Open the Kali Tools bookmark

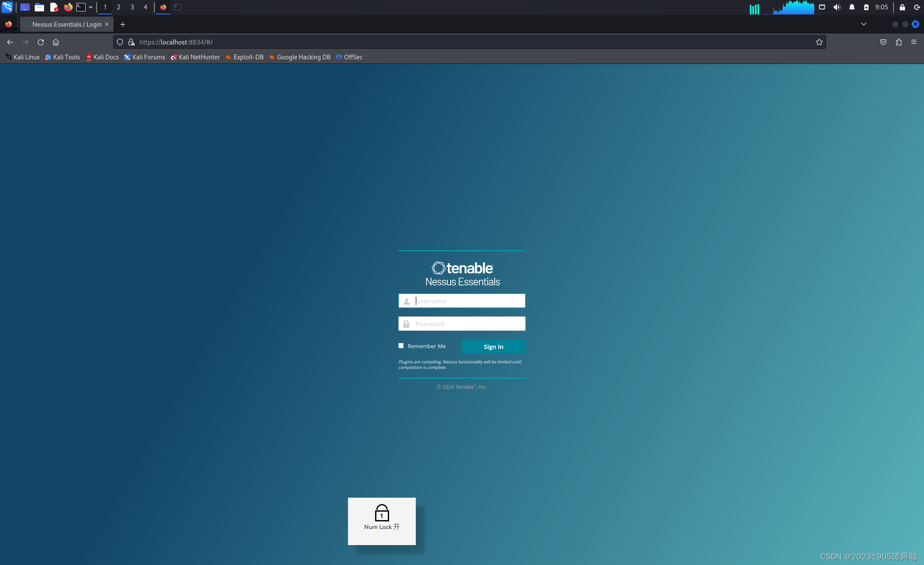pos(63,57)
